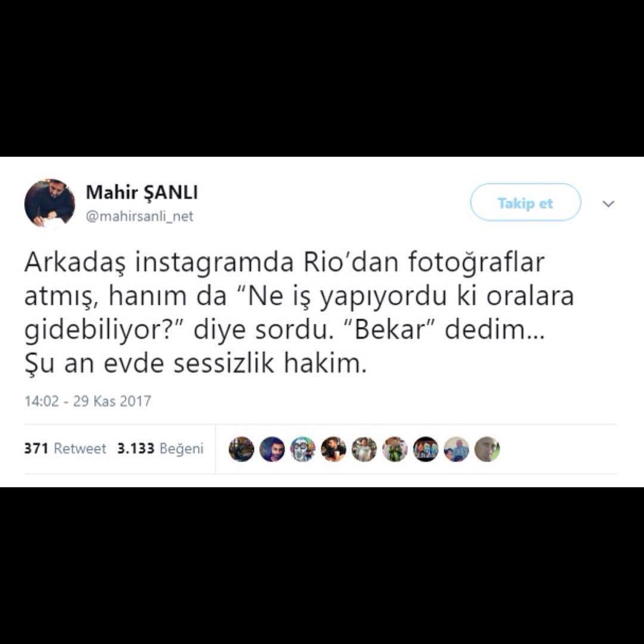Open Mahir ŞANLI's profile avatar
644x644 pixels.
(x=49, y=204)
